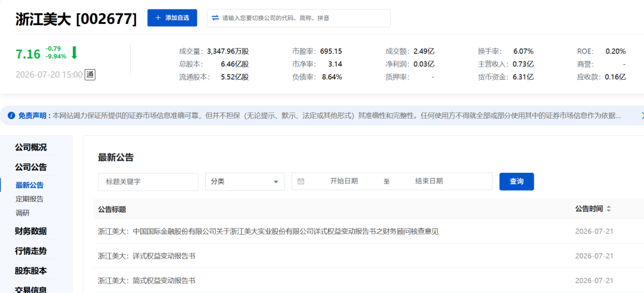The image size is (644, 293).
Task: Select 调研 sidebar sub-item
Action: click(22, 213)
